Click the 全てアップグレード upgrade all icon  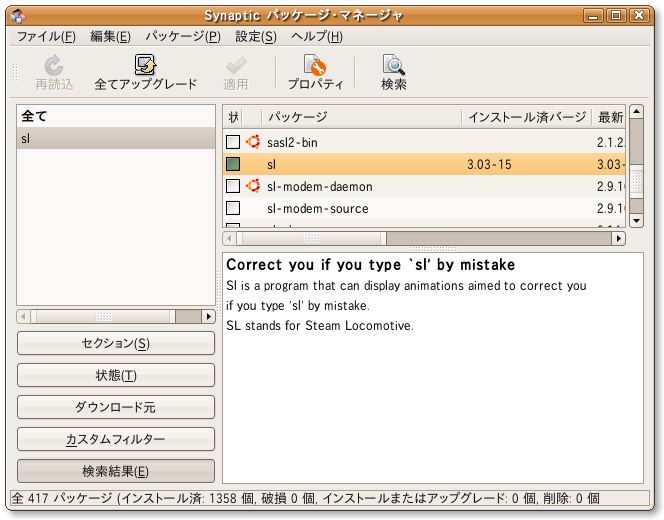145,65
